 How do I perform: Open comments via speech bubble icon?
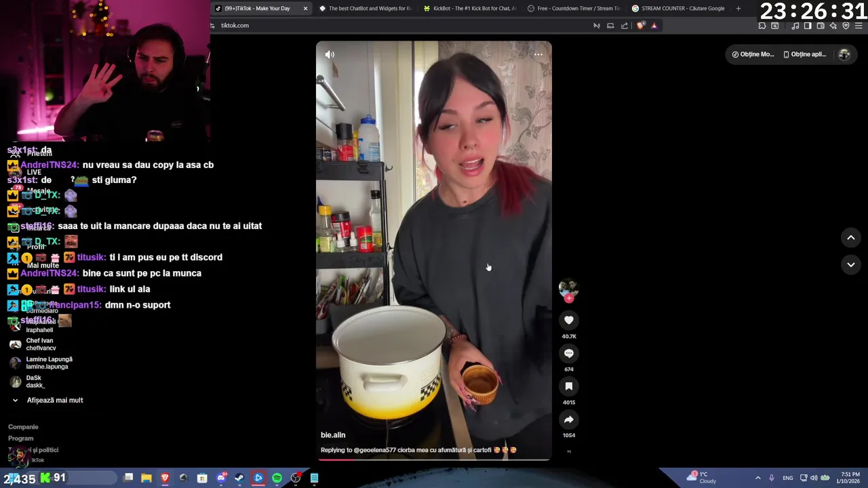(x=569, y=353)
